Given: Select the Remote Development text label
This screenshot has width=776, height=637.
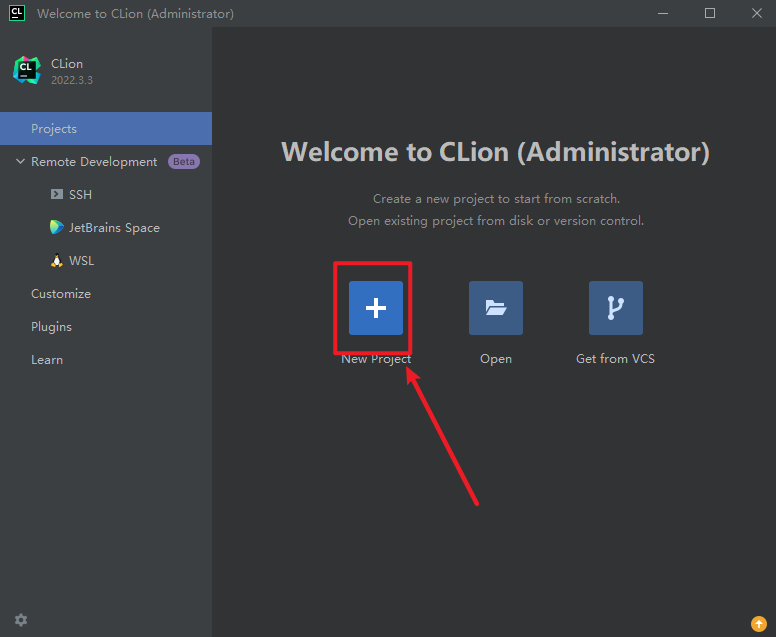Looking at the screenshot, I should [x=94, y=162].
